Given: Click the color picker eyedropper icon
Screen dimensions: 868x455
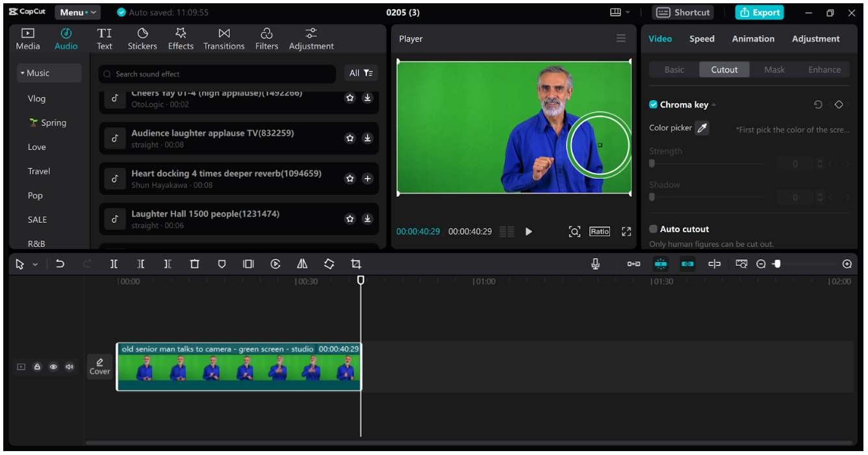Looking at the screenshot, I should pyautogui.click(x=702, y=128).
